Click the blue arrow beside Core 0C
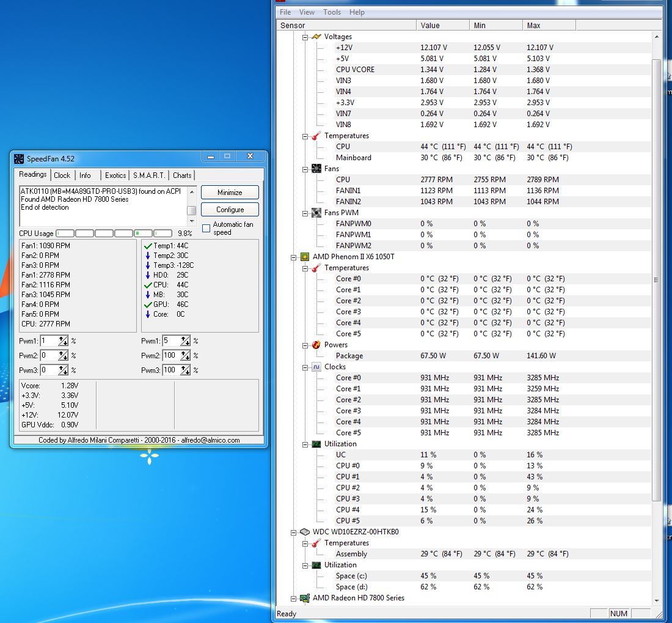The height and width of the screenshot is (623, 672). tap(148, 314)
